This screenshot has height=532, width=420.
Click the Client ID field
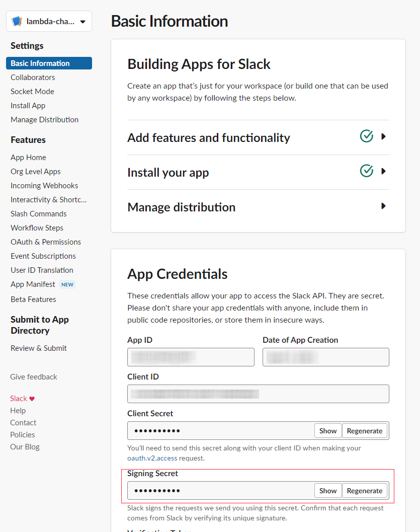(x=259, y=394)
